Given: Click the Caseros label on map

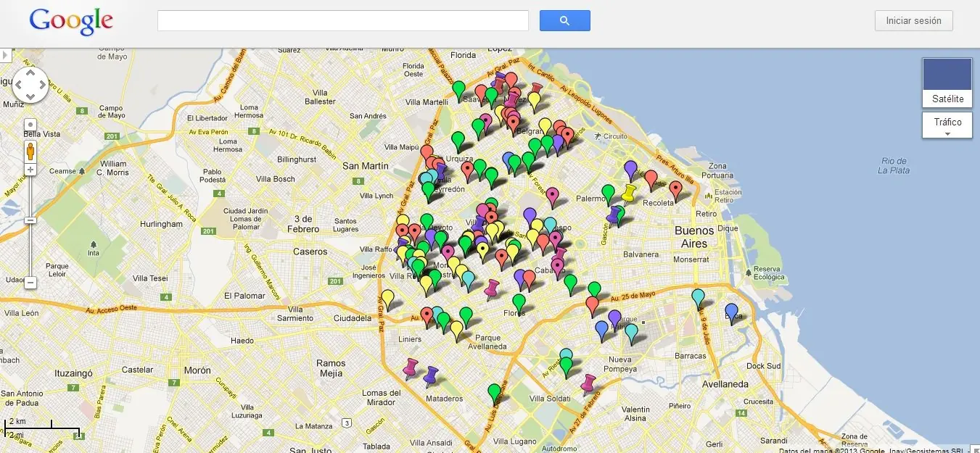Looking at the screenshot, I should 310,252.
